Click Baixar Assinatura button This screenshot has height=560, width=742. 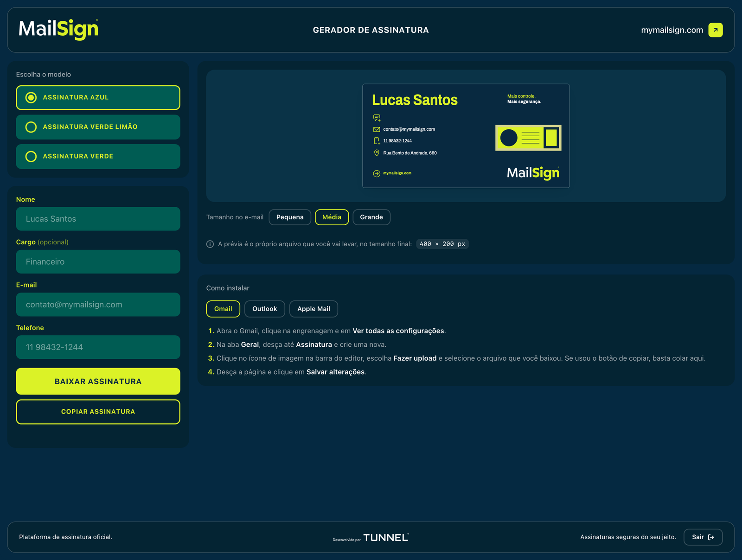(98, 382)
